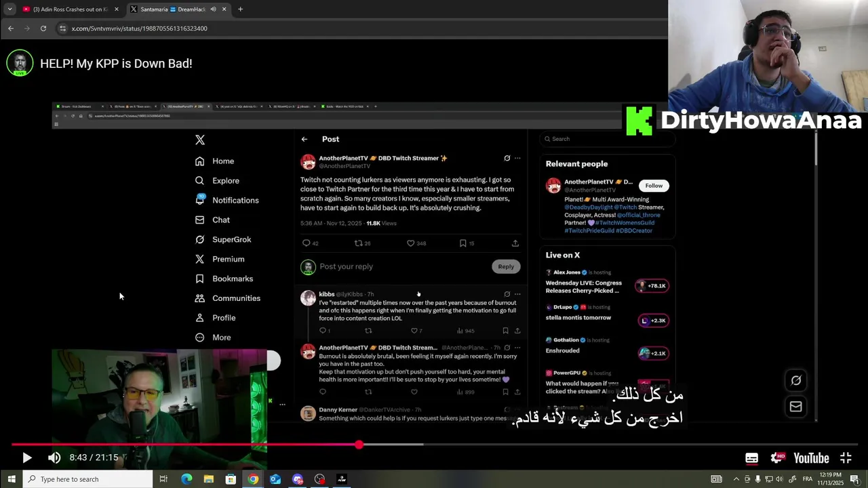Click the repost icon showing 26
Screen dimensions: 868x488
coord(359,243)
